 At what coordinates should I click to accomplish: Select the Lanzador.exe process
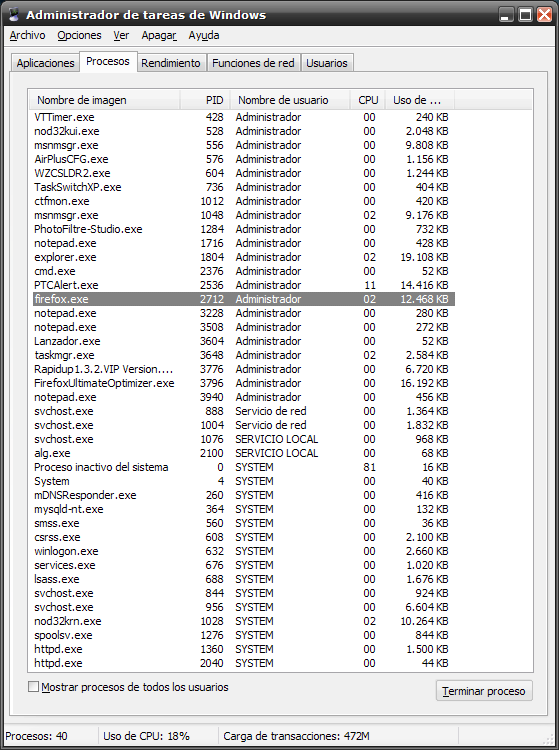click(243, 341)
